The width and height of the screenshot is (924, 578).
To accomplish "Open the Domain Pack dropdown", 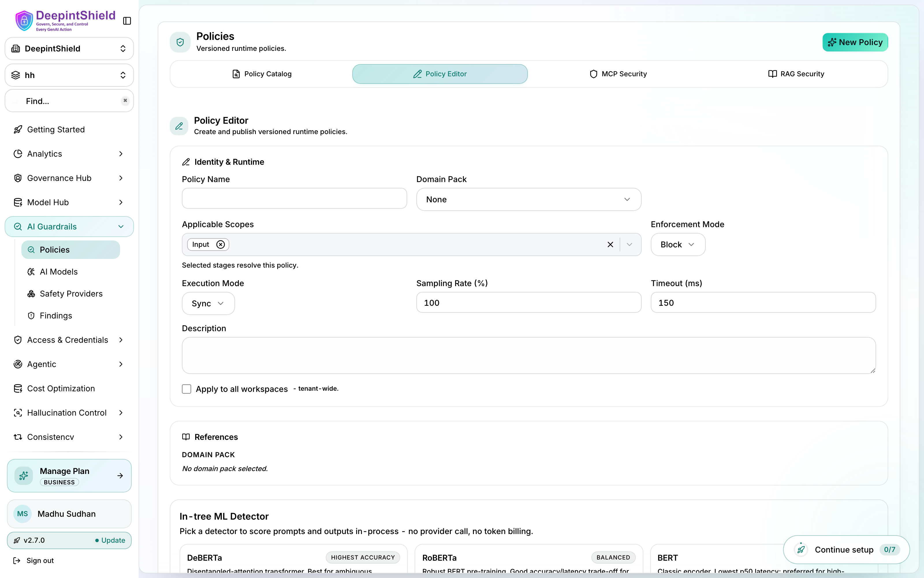I will 528,199.
